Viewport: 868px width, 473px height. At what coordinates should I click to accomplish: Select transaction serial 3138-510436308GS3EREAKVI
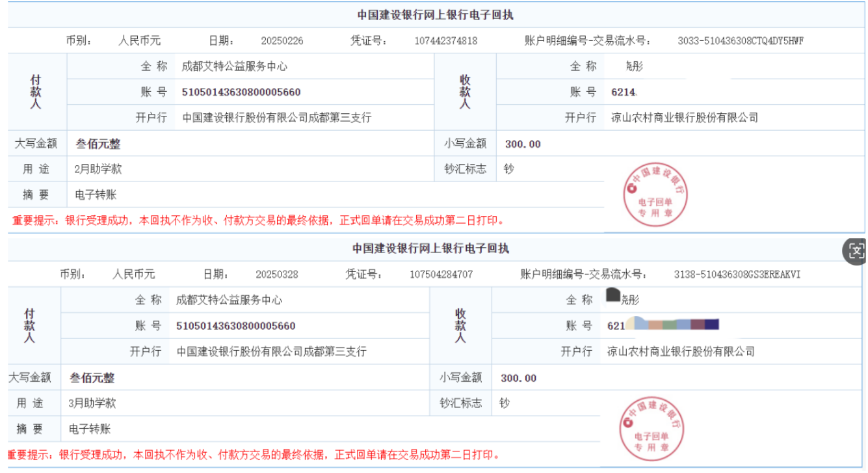tap(737, 275)
